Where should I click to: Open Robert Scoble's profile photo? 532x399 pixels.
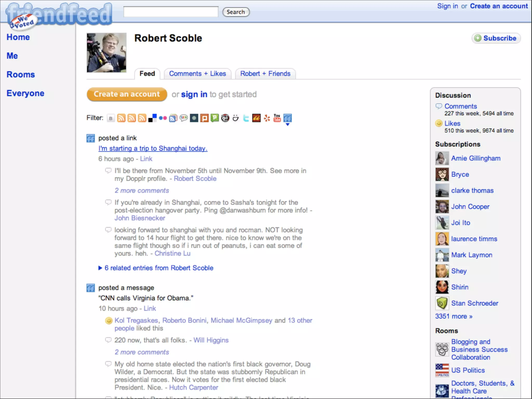pyautogui.click(x=107, y=52)
